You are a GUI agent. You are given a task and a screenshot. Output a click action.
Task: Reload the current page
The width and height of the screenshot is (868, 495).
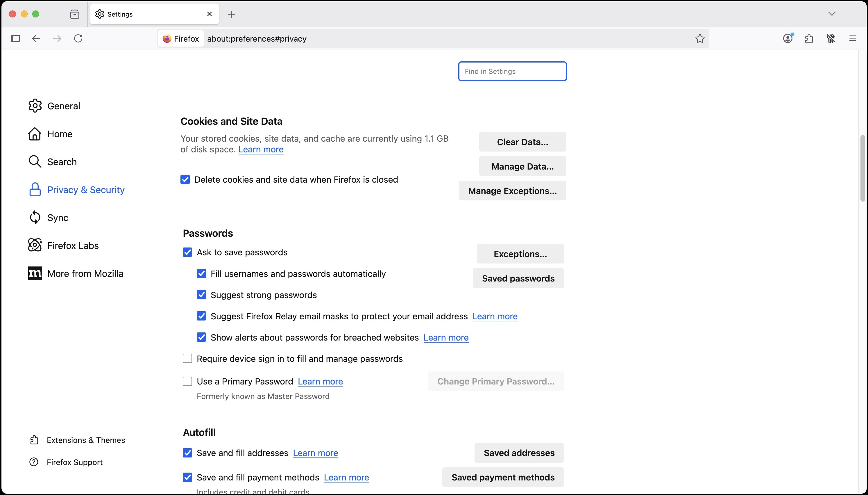click(78, 38)
